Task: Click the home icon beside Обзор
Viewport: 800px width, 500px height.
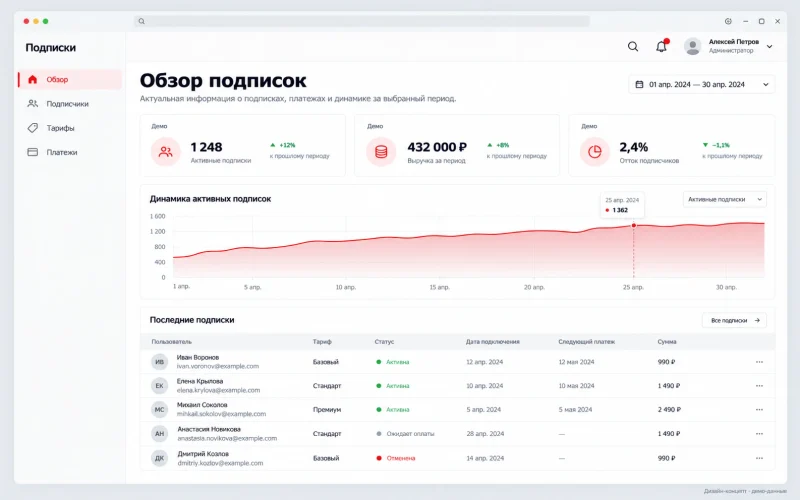Action: 33,79
